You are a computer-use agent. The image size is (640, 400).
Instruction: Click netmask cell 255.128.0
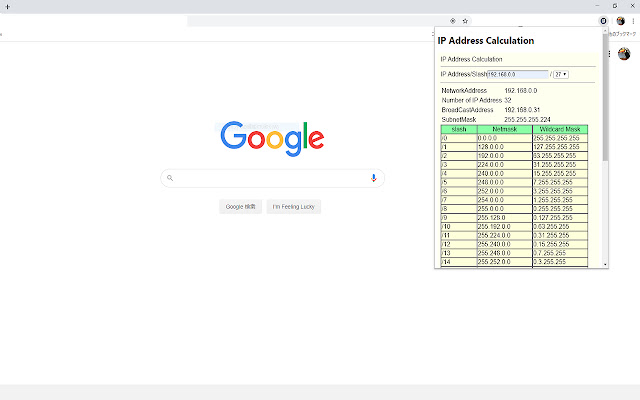(x=505, y=218)
